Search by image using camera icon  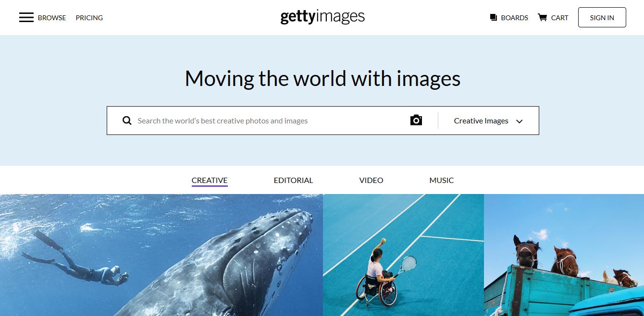pos(416,120)
